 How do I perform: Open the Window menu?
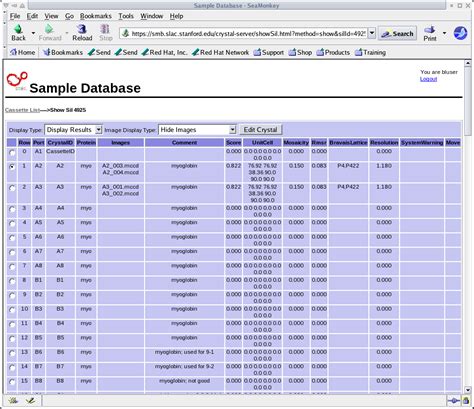(152, 16)
